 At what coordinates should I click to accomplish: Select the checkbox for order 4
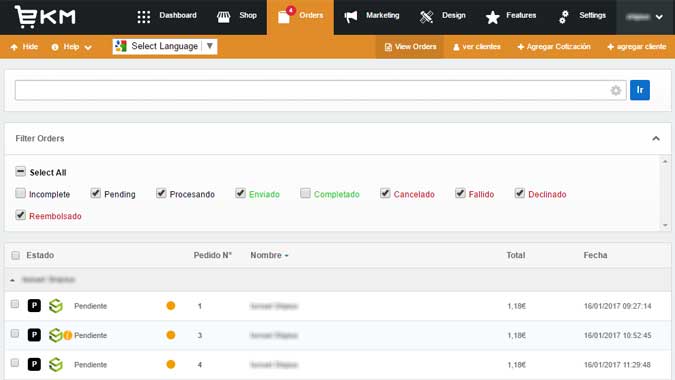point(15,363)
